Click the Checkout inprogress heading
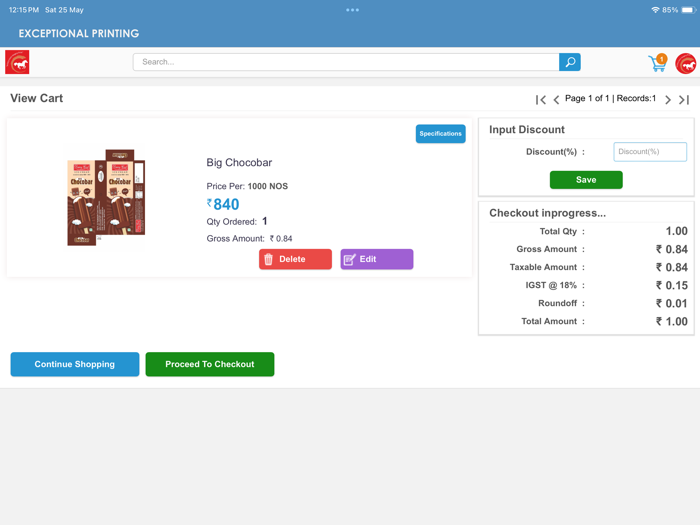Screen dimensions: 700x525 point(547,213)
